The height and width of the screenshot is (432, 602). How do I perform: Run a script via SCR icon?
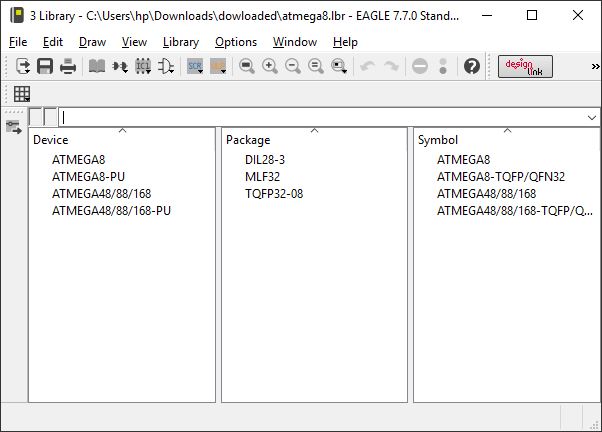tap(195, 66)
